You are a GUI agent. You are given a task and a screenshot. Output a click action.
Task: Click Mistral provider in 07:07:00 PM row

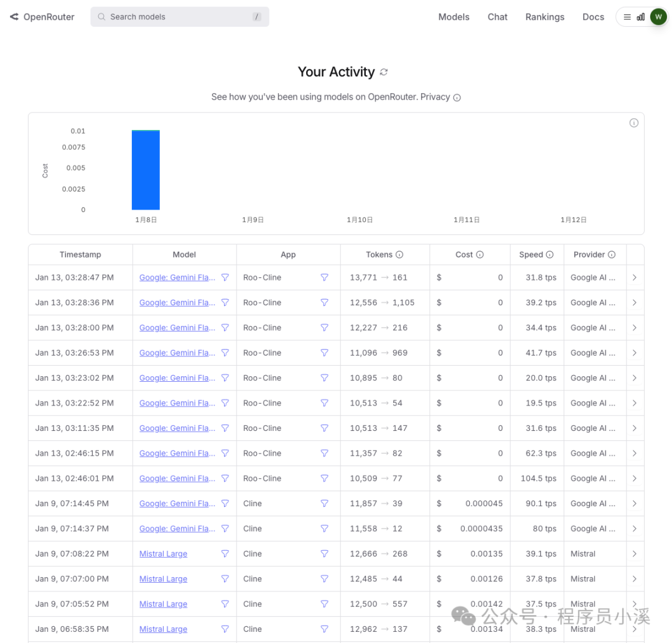coord(583,579)
